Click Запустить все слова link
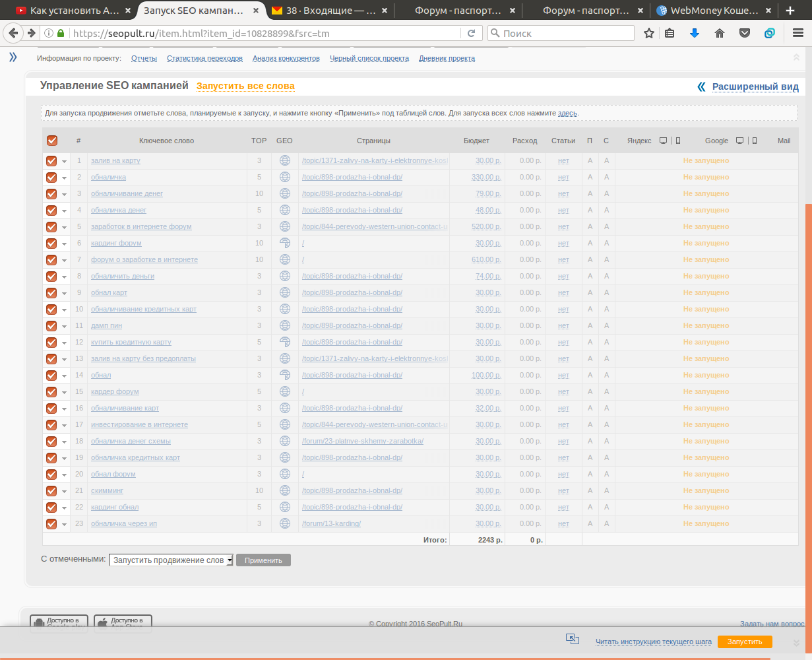The width and height of the screenshot is (812, 660). click(x=245, y=86)
